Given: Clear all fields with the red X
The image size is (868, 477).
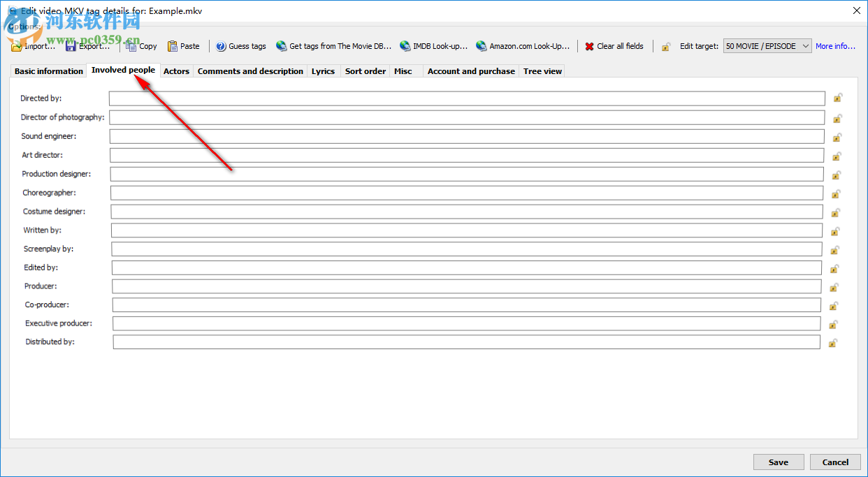Looking at the screenshot, I should [x=614, y=46].
